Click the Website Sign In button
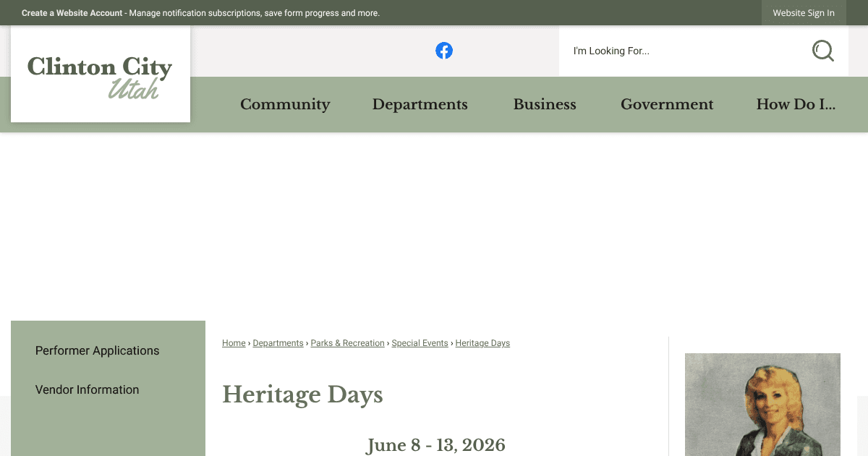The image size is (868, 456). click(x=804, y=13)
